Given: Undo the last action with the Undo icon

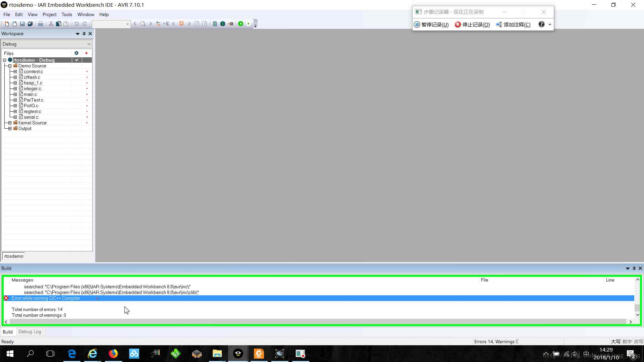Looking at the screenshot, I should [76, 24].
